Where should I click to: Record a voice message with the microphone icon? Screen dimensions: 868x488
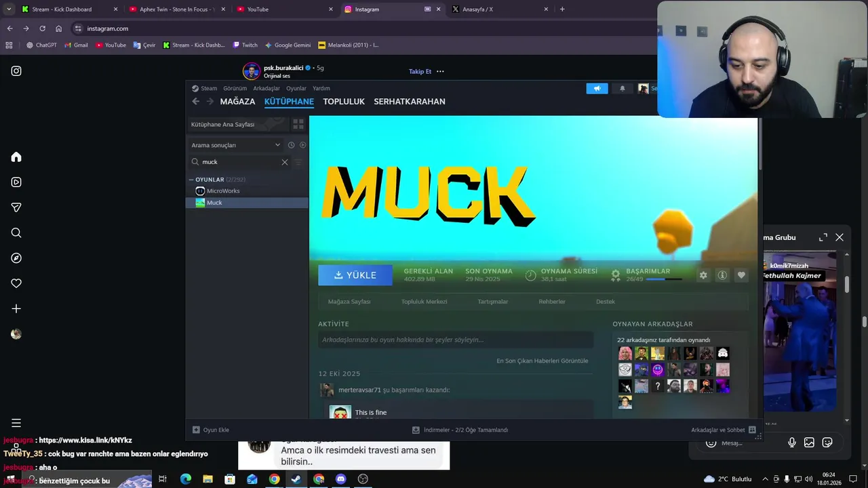click(x=791, y=443)
